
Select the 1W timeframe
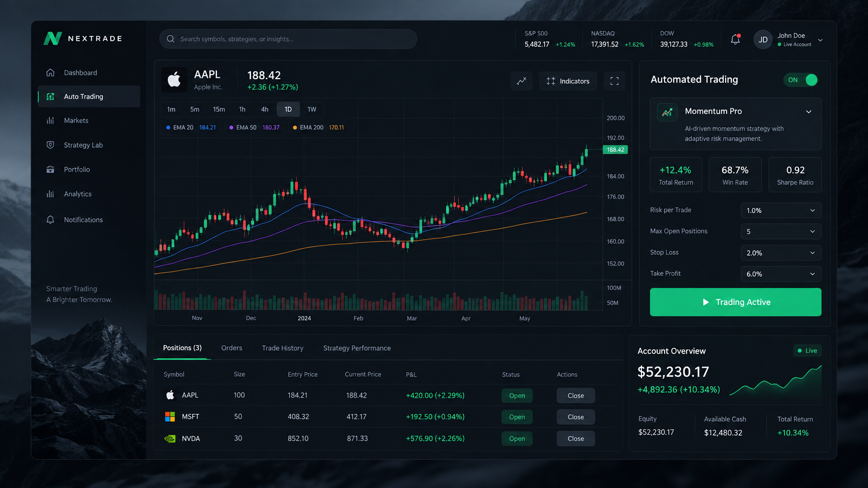[x=312, y=110]
